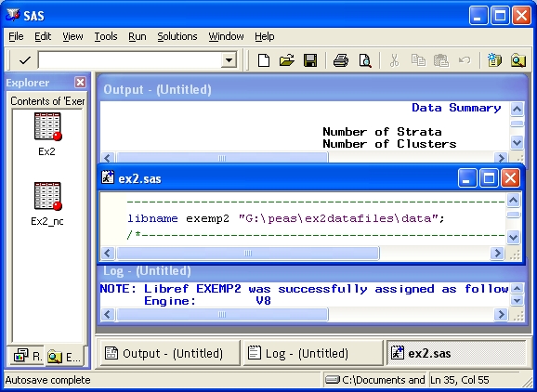Viewport: 537px width, 392px height.
Task: Close the ex2.sas editor window
Action: click(x=510, y=178)
